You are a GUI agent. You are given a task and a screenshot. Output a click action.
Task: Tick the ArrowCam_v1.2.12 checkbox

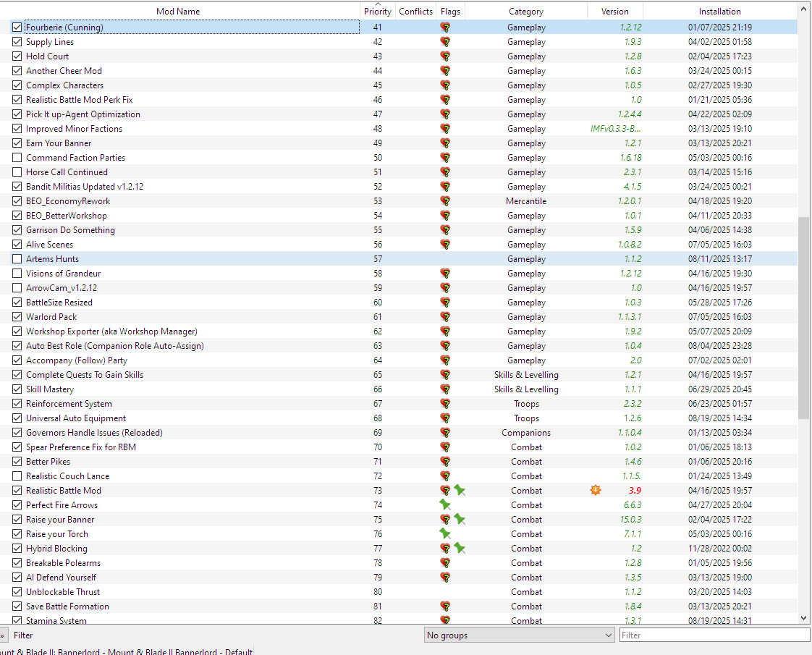point(17,288)
